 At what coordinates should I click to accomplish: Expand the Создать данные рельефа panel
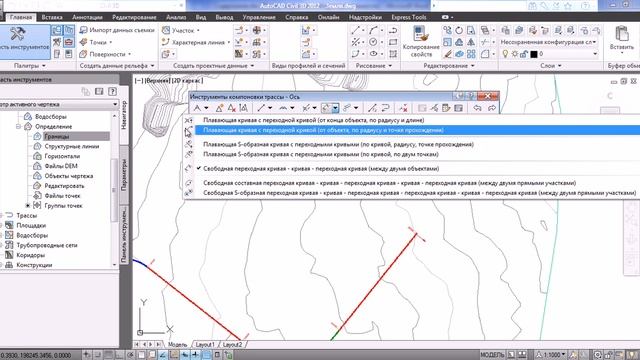[117, 66]
